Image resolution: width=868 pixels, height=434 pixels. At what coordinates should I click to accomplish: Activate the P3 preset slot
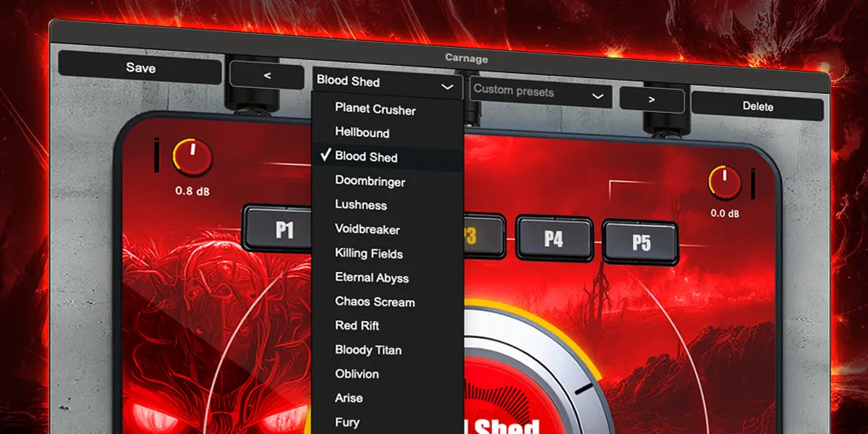(483, 237)
